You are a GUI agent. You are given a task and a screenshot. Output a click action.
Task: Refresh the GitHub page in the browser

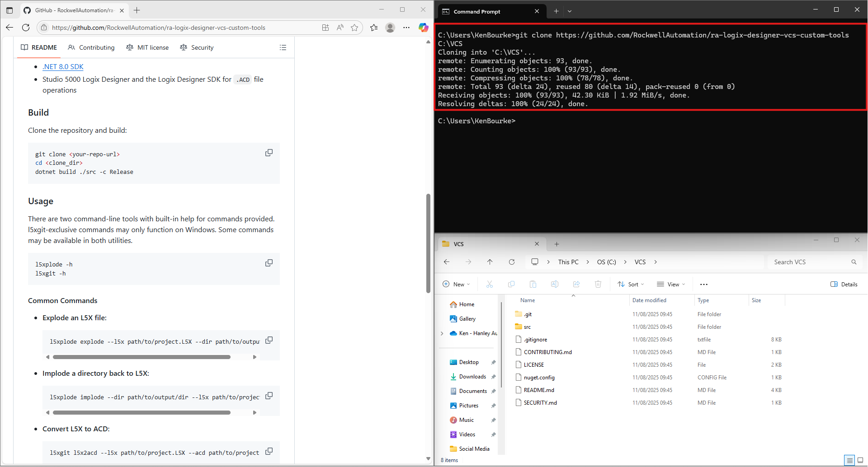pyautogui.click(x=26, y=28)
